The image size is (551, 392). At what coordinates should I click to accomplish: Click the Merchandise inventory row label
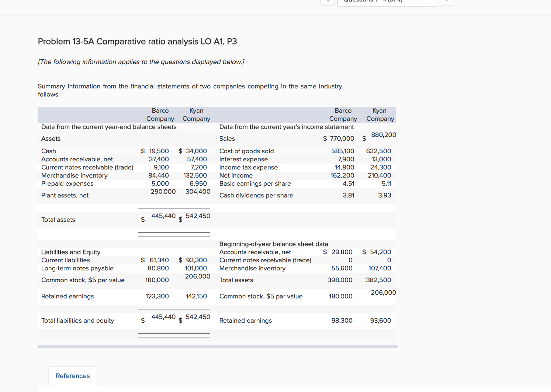coord(74,175)
